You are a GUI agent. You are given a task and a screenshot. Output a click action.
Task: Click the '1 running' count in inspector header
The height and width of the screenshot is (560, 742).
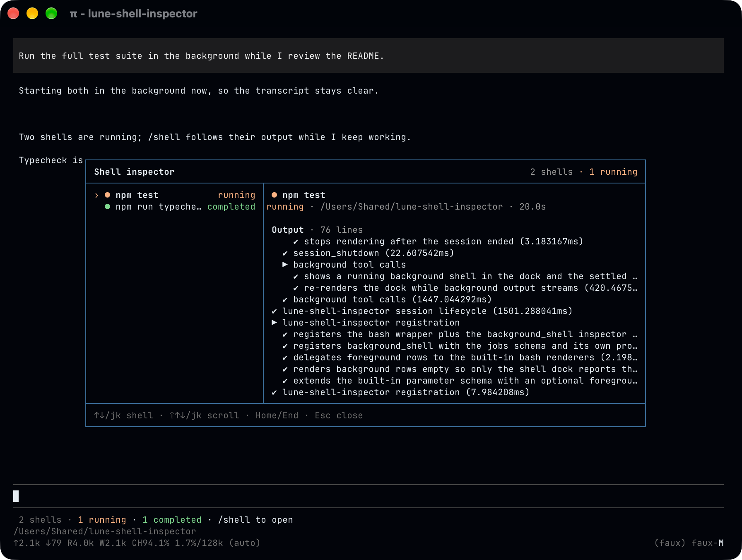(613, 172)
